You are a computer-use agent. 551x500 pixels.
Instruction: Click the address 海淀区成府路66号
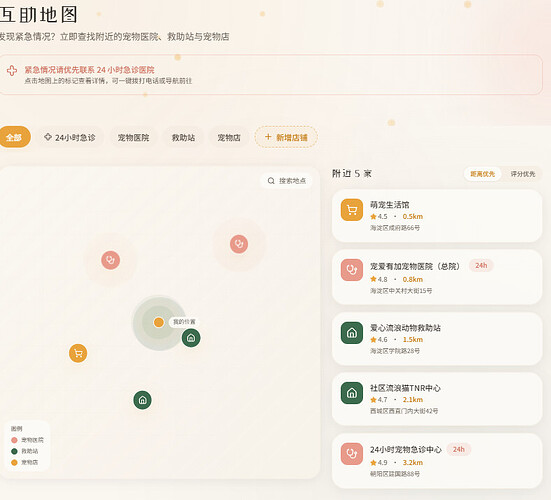(x=395, y=228)
